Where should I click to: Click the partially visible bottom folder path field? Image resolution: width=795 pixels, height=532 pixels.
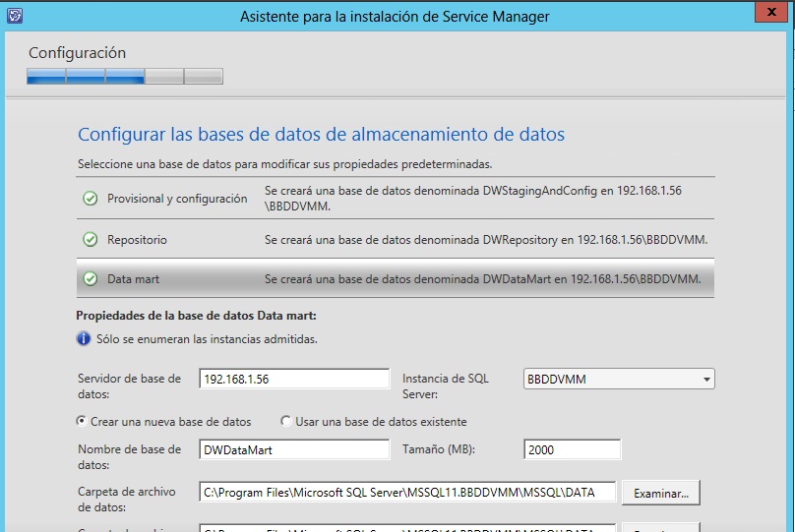coord(407,527)
